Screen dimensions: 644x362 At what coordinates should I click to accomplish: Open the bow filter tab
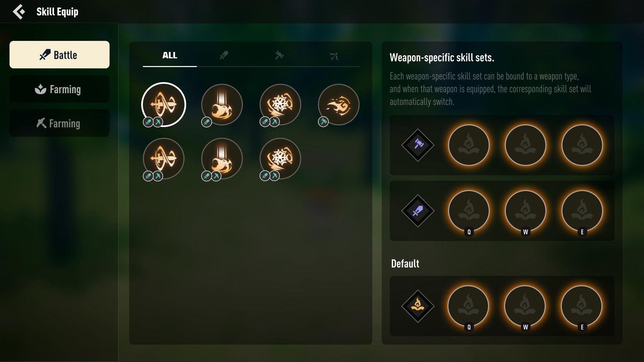334,56
